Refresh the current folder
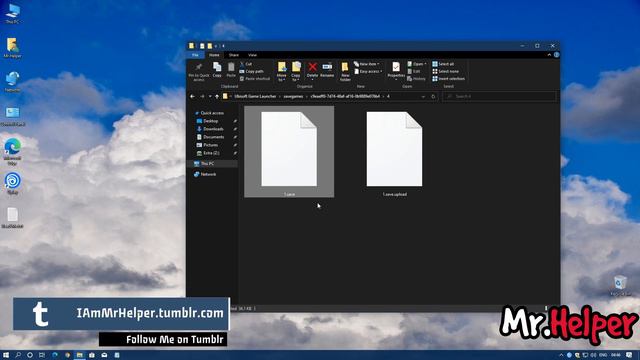The height and width of the screenshot is (360, 640). point(433,96)
